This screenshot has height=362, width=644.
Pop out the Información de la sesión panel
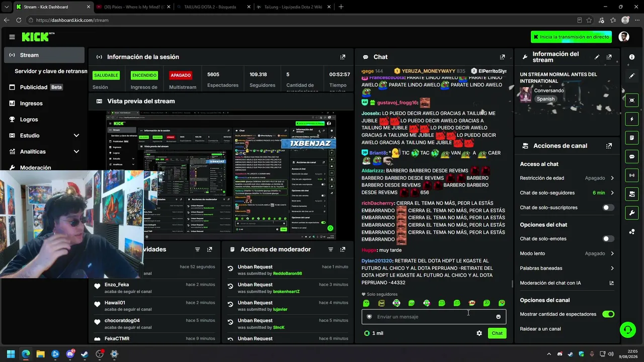point(343,57)
